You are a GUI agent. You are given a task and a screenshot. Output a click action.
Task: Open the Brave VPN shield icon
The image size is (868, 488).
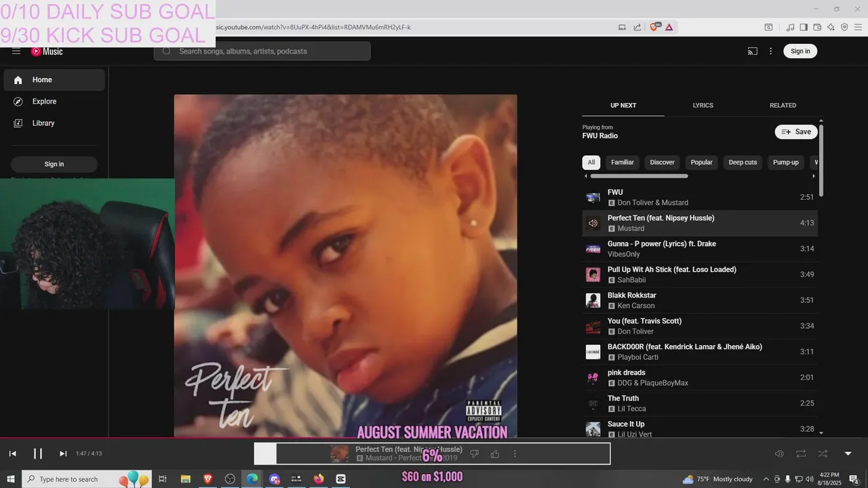pos(844,27)
